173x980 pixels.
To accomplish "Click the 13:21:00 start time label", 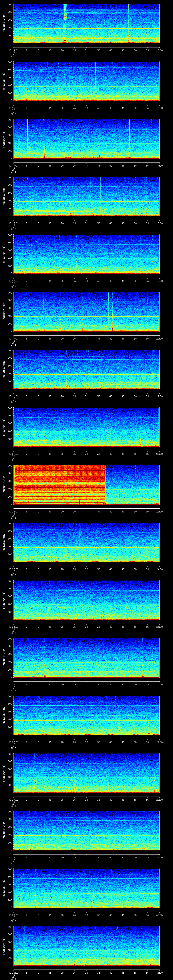I will [x=14, y=454].
